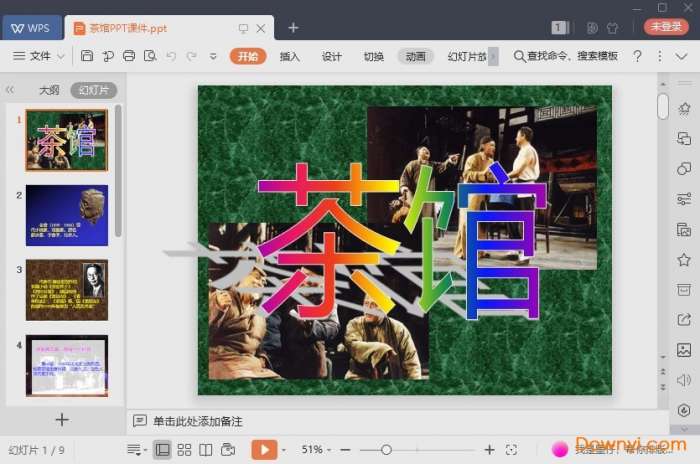700x464 pixels.
Task: Open the more options vertical dots
Action: (x=660, y=56)
